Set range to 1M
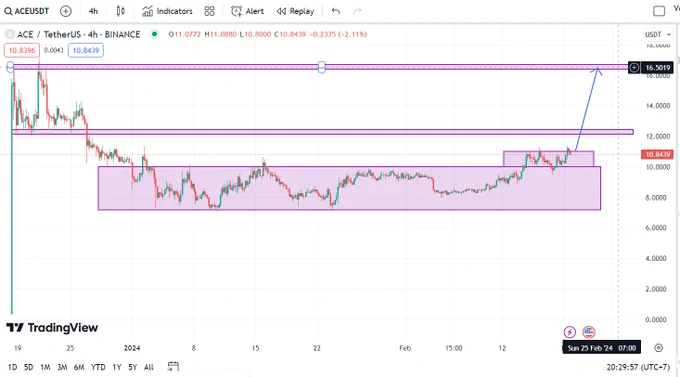 45,367
